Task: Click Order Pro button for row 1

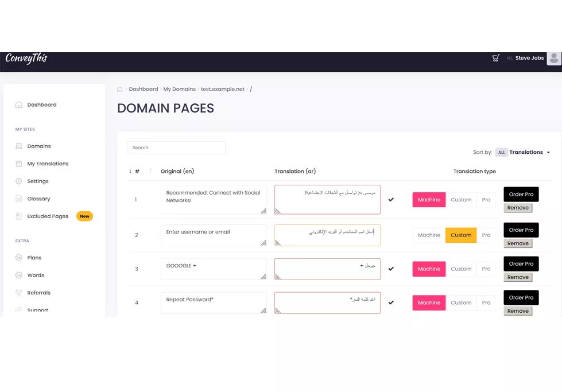Action: tap(521, 195)
